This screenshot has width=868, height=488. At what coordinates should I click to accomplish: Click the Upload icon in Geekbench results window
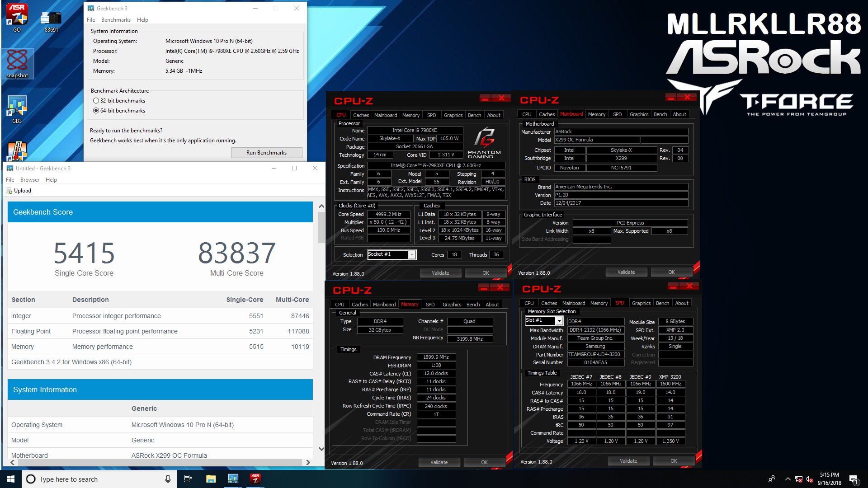[x=9, y=191]
